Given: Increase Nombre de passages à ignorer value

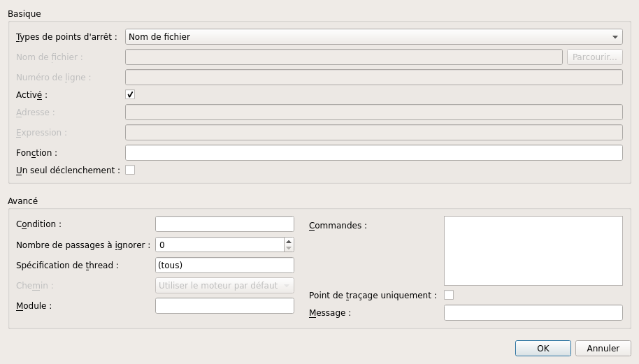Looking at the screenshot, I should point(289,241).
